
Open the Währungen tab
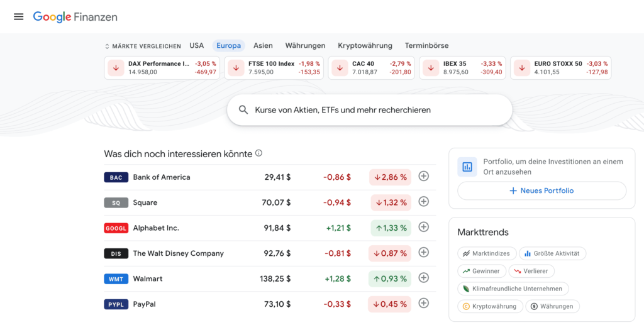pyautogui.click(x=305, y=45)
